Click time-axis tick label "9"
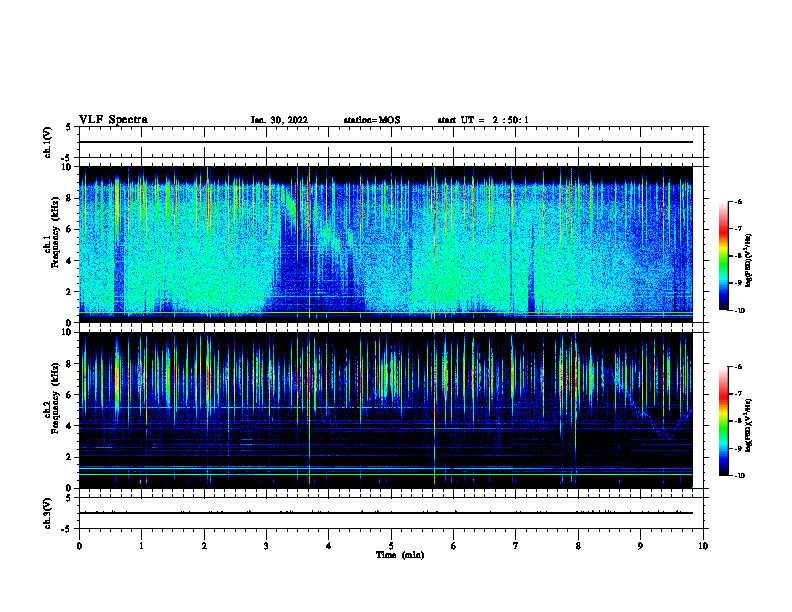 (x=640, y=546)
